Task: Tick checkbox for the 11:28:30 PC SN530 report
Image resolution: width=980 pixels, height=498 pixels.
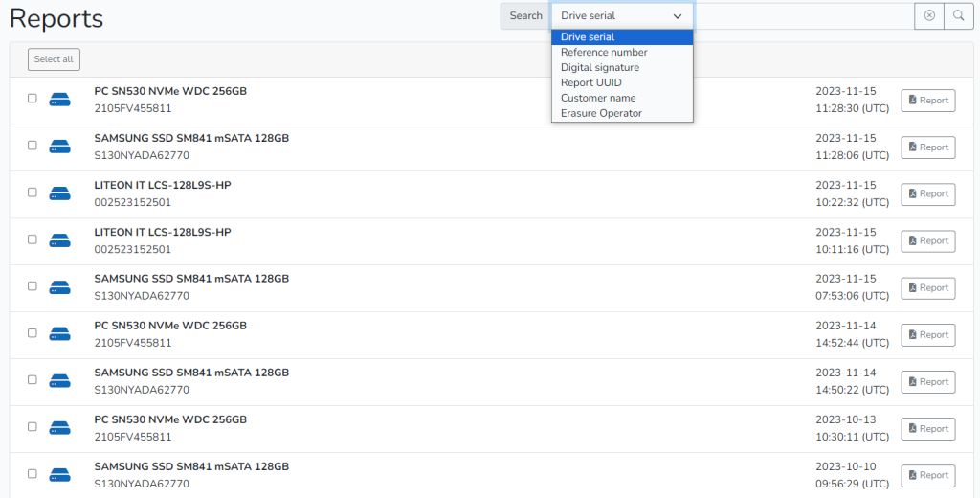Action: pos(33,99)
